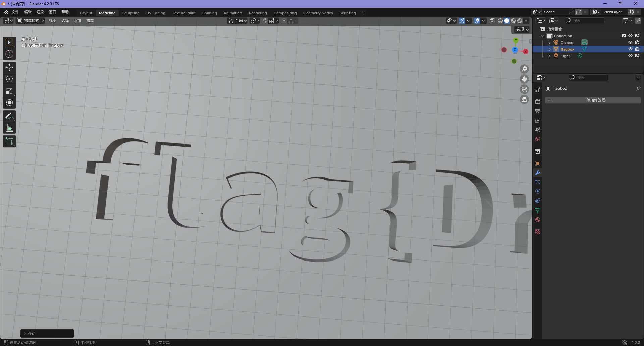
Task: Activate the Annotate pencil tool
Action: click(x=9, y=116)
